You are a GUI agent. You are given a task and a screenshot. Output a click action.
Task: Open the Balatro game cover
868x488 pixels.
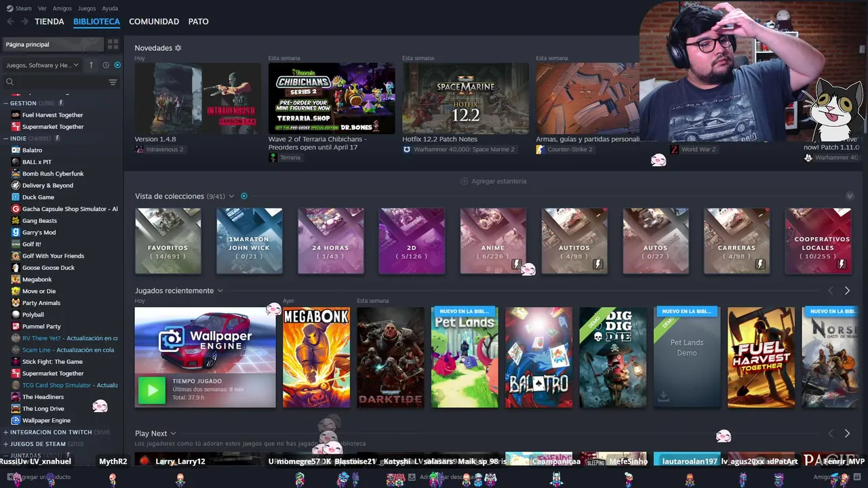[x=538, y=357]
